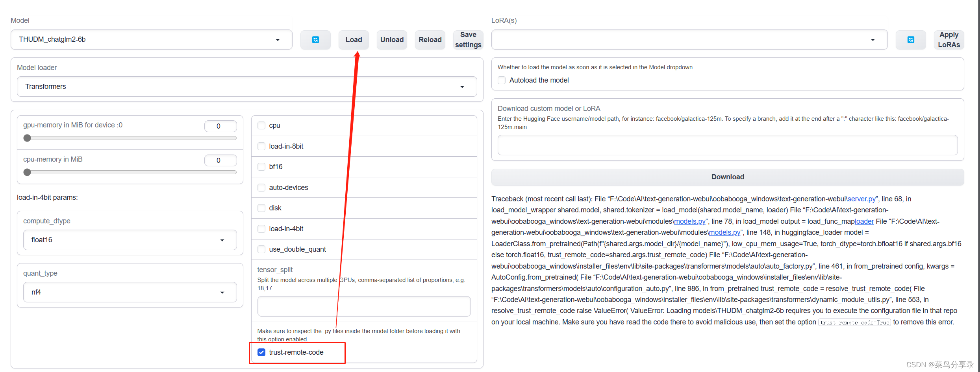Focus the tensor_split text field
980x372 pixels.
[364, 306]
